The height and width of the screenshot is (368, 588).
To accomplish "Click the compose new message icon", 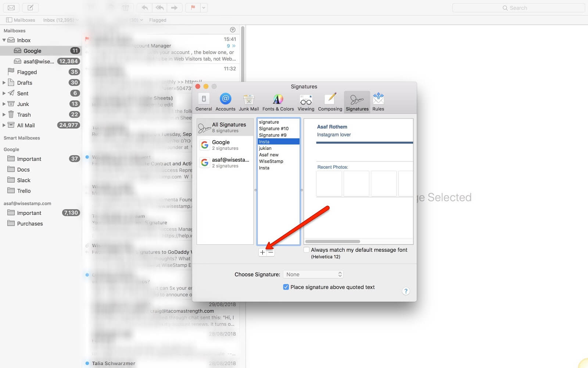I will (31, 7).
